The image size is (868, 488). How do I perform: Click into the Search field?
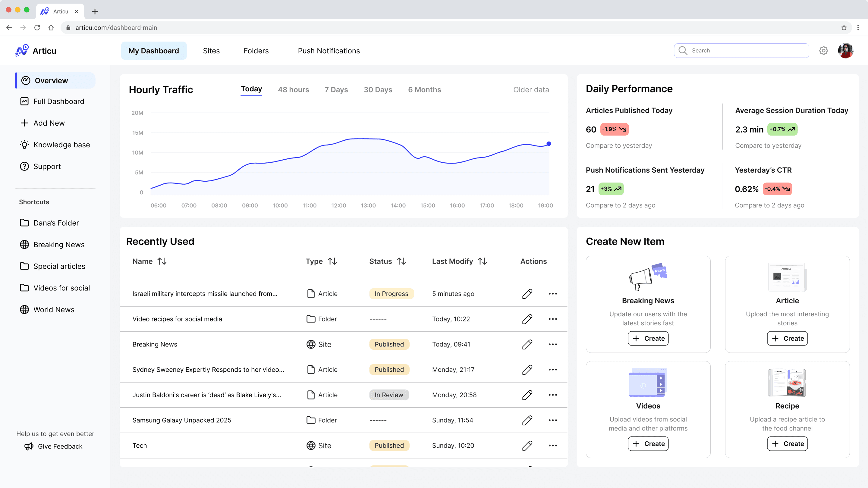point(741,51)
